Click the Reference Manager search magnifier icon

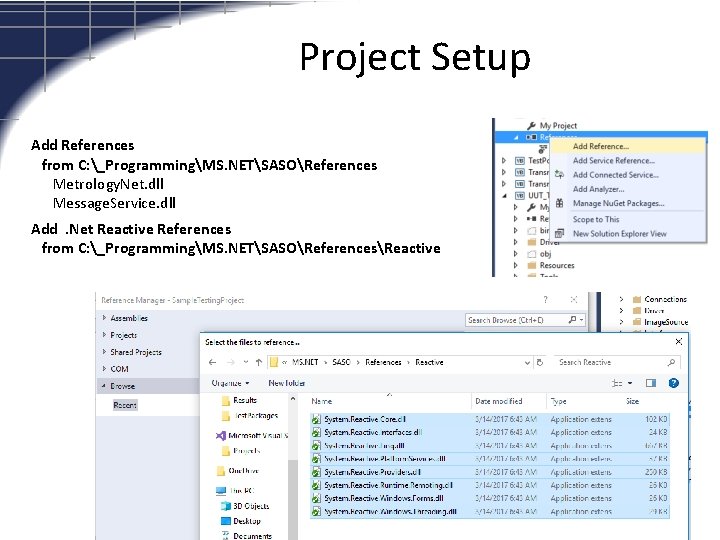(572, 320)
